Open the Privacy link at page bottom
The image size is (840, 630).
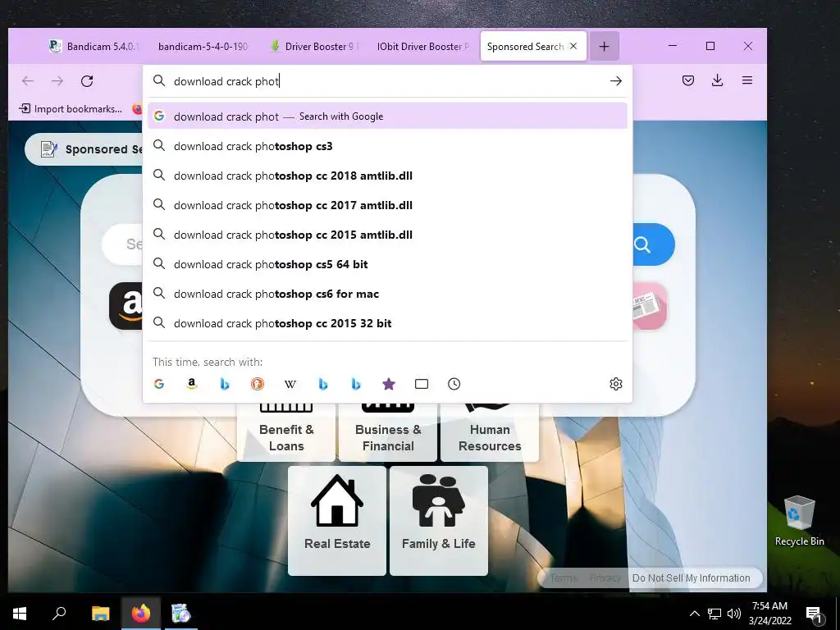(x=605, y=578)
